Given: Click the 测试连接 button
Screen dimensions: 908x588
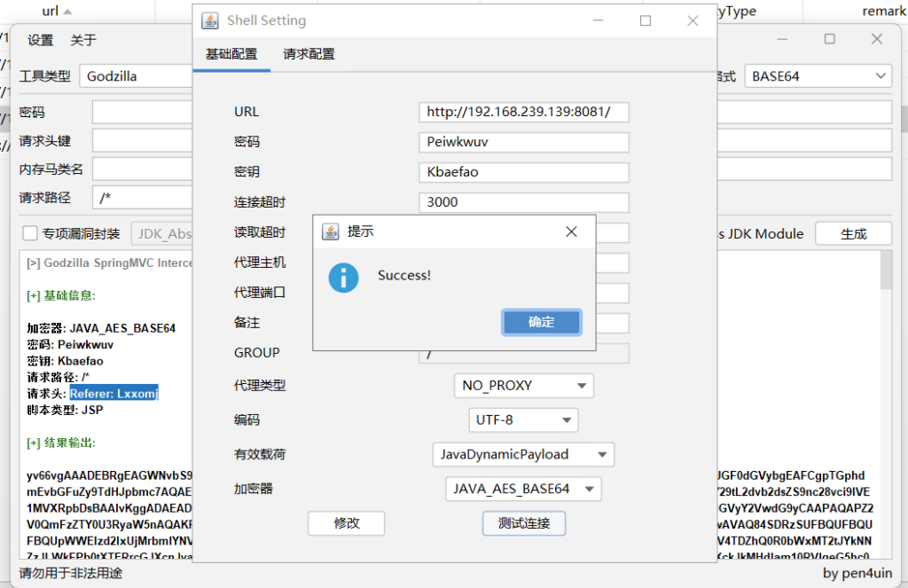Looking at the screenshot, I should point(523,523).
